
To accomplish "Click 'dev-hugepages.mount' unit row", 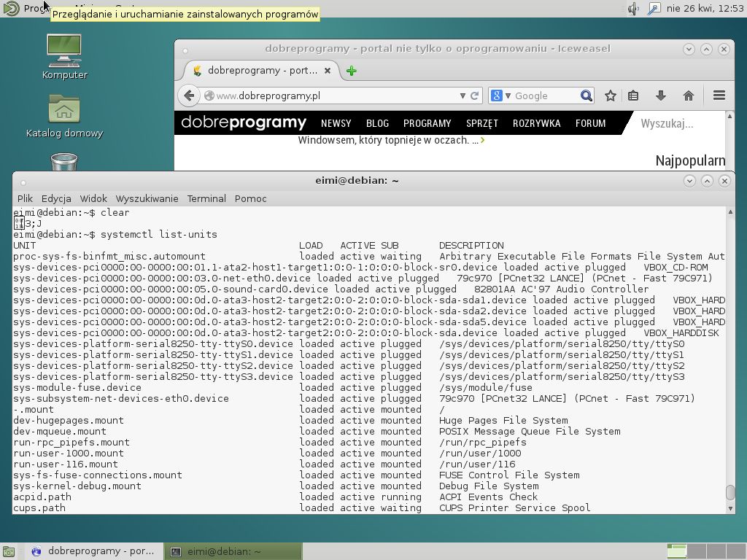I will pos(290,421).
